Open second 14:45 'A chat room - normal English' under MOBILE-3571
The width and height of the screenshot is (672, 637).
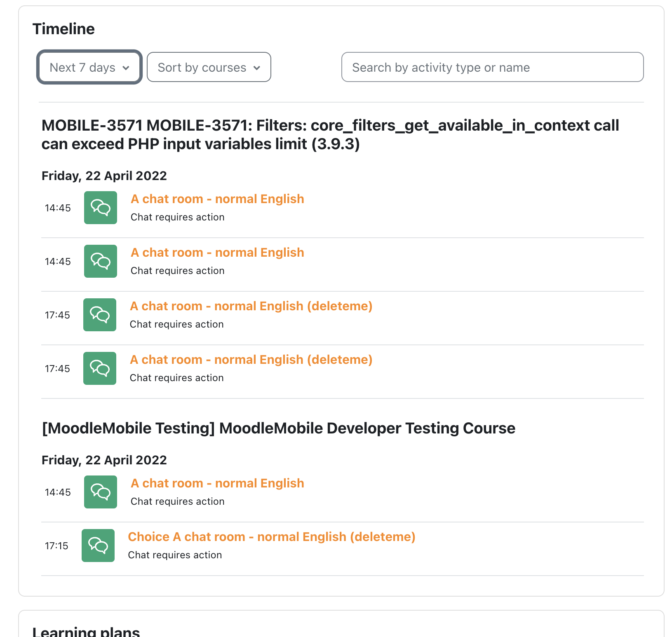coord(217,253)
